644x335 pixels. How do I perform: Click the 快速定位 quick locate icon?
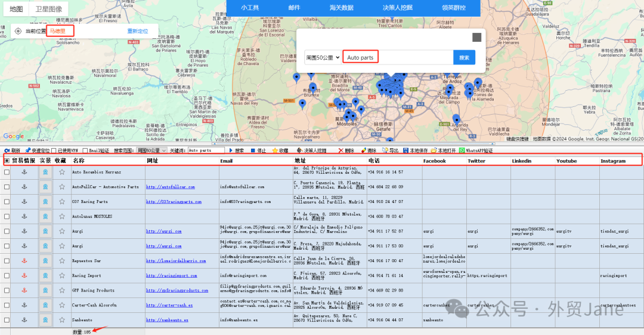click(x=28, y=150)
